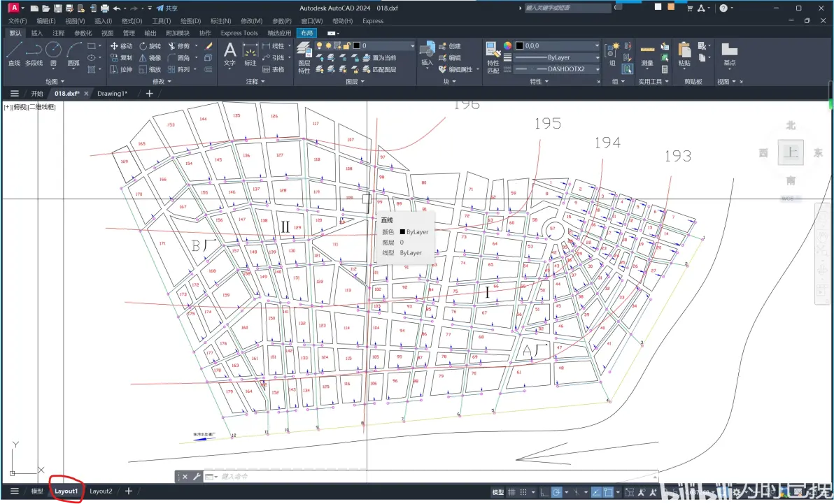Click Edit Attributes (编辑属性) button
The height and width of the screenshot is (504, 834).
click(x=456, y=69)
